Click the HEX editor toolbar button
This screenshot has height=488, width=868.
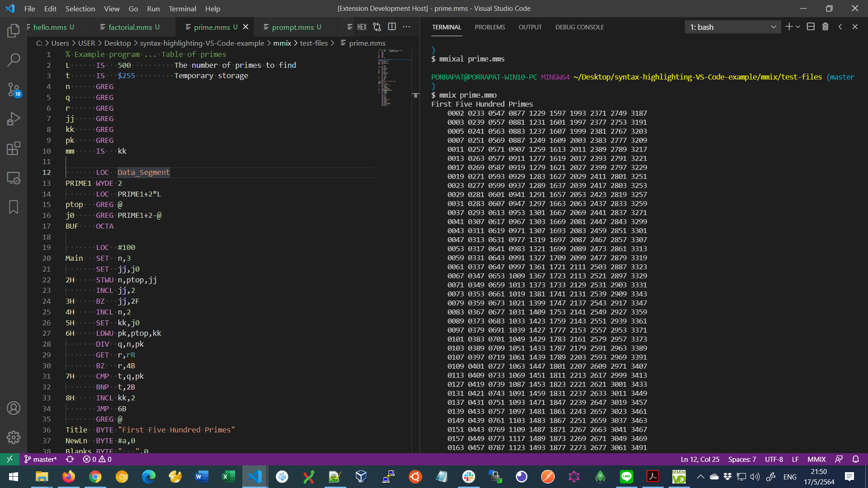click(362, 27)
